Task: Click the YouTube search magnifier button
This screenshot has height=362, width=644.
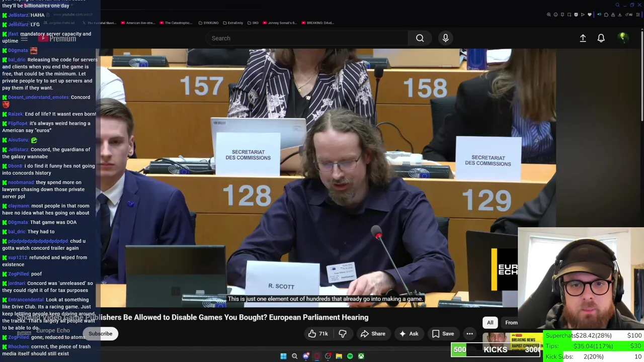Action: click(x=420, y=38)
